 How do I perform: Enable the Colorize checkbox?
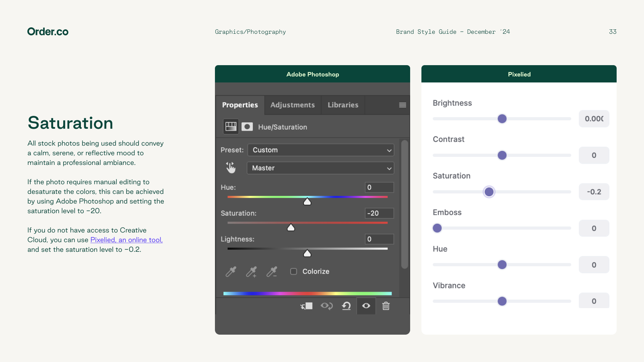click(x=294, y=271)
